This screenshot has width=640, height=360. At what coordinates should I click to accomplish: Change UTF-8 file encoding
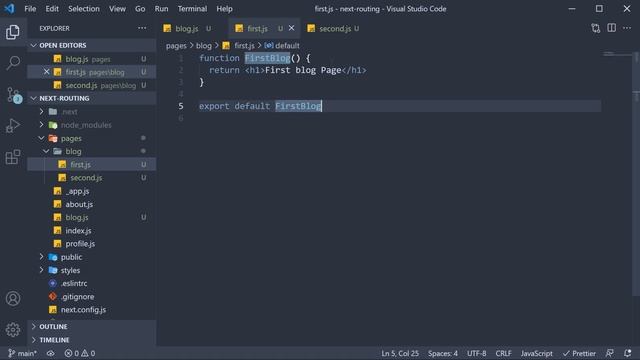[476, 353]
